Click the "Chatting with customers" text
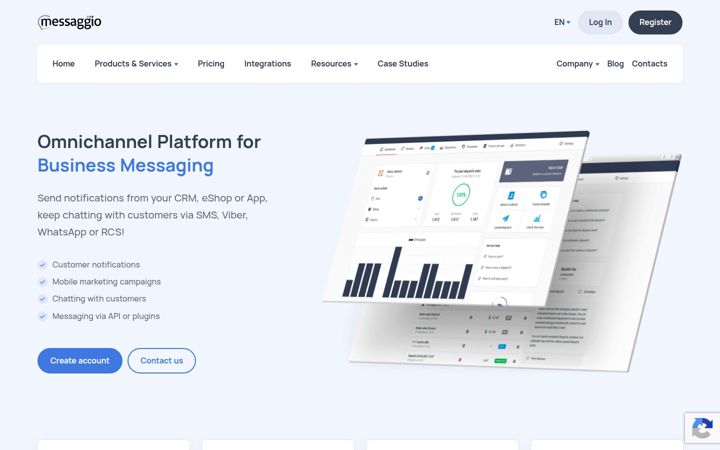The width and height of the screenshot is (720, 450). pos(99,299)
